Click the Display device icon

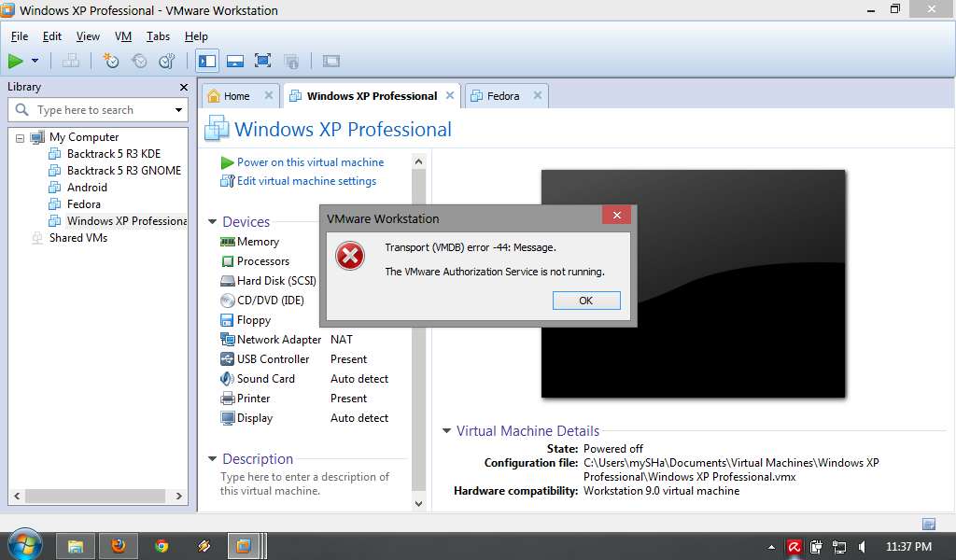228,418
